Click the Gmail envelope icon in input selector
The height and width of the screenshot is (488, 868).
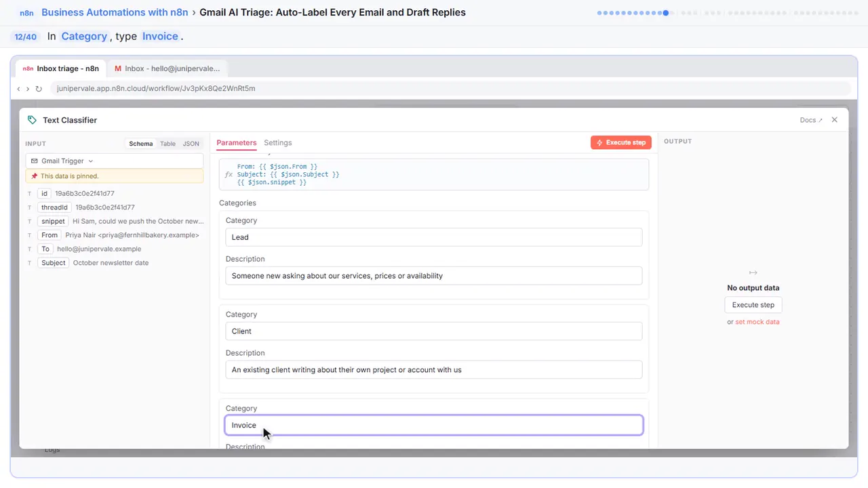(35, 161)
